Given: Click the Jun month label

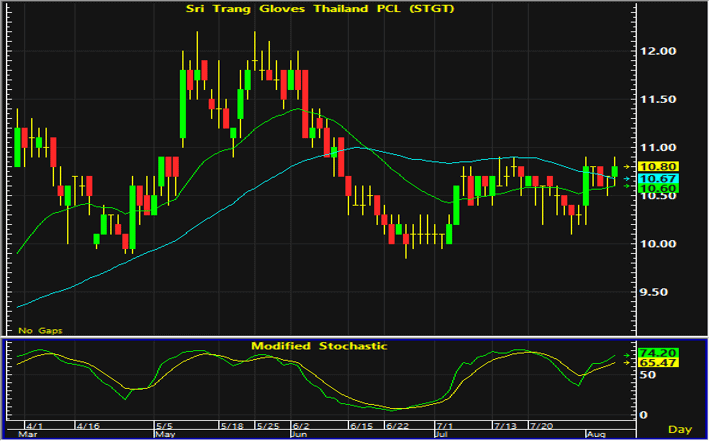Looking at the screenshot, I should click(299, 435).
